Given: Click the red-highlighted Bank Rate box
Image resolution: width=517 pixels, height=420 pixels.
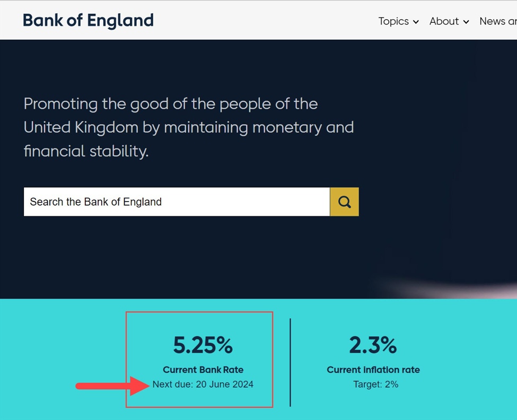Looking at the screenshot, I should [199, 359].
